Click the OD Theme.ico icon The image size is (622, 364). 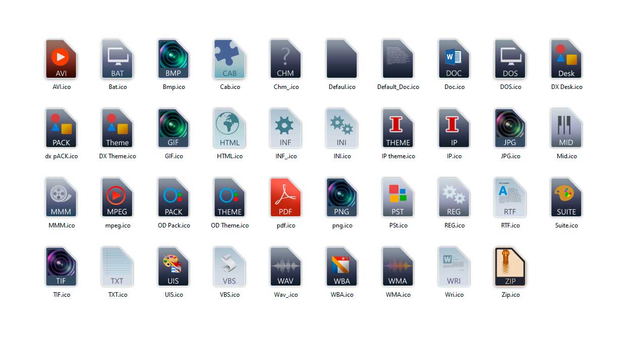[230, 198]
